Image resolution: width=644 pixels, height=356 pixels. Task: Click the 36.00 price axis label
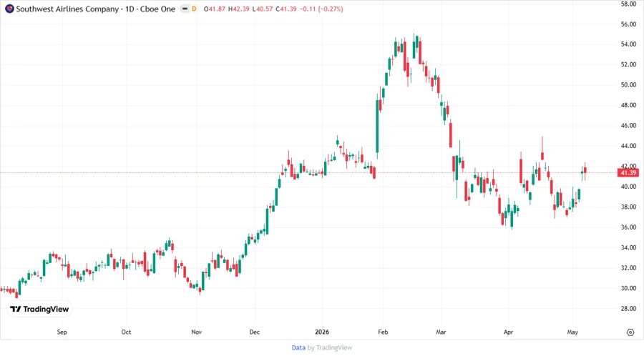pyautogui.click(x=628, y=227)
